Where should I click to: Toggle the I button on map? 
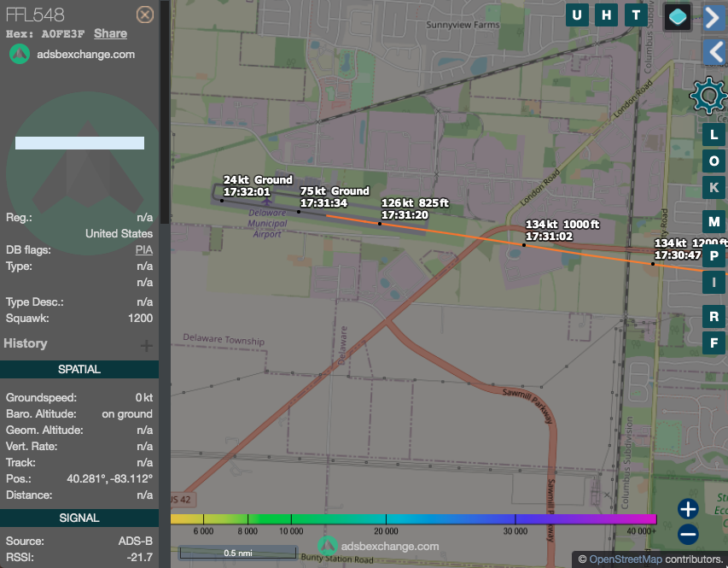[713, 282]
